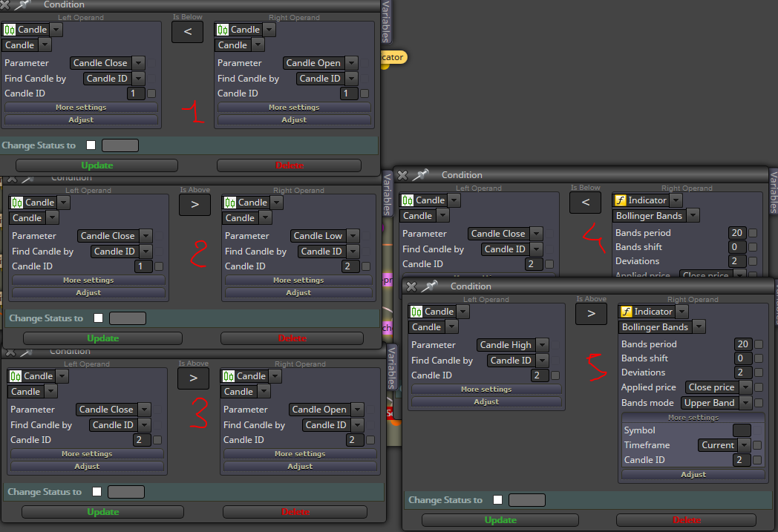This screenshot has height=532, width=778.
Task: Click < operator button above Candle Open condition
Action: tap(188, 32)
